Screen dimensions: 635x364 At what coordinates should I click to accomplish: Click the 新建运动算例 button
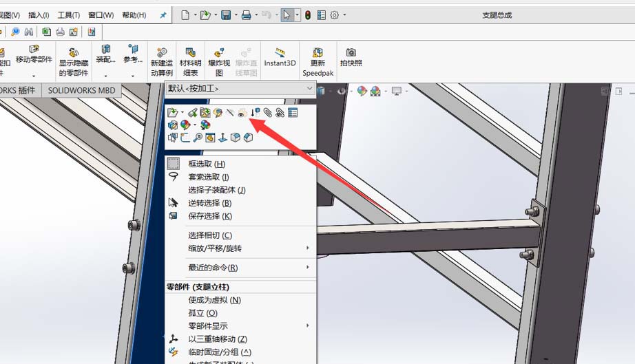(x=162, y=61)
